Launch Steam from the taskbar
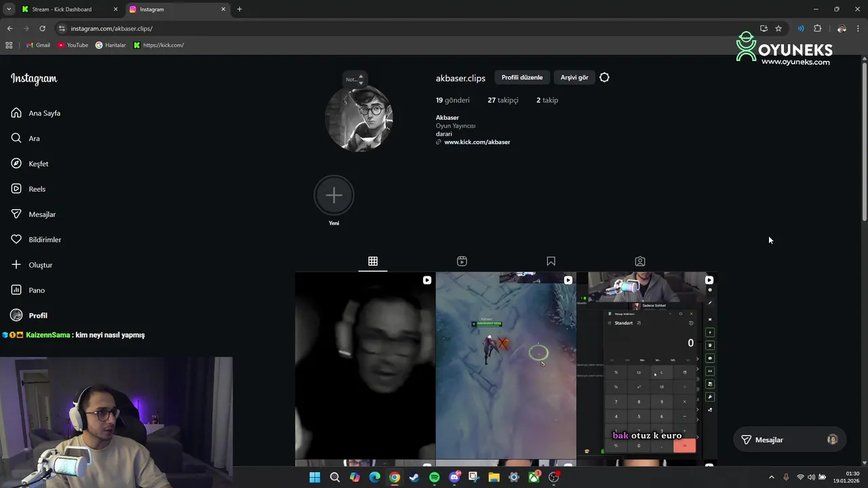This screenshot has width=868, height=488. [414, 477]
